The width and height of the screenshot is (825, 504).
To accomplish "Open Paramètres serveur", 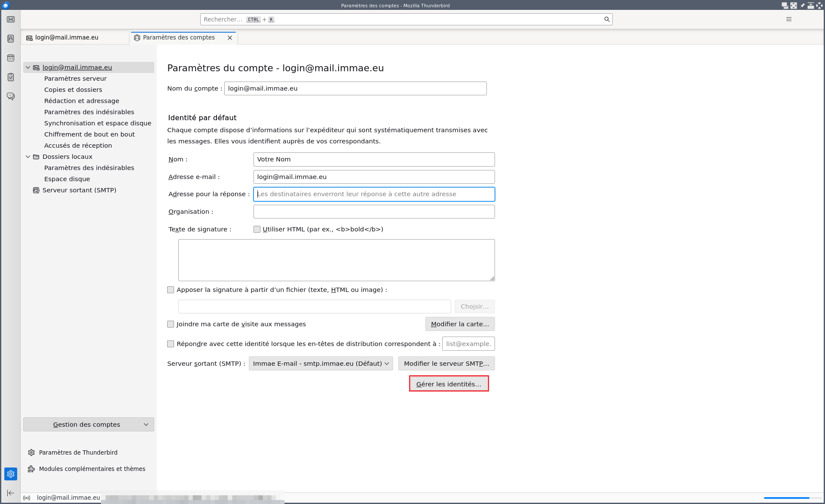I will tap(75, 79).
